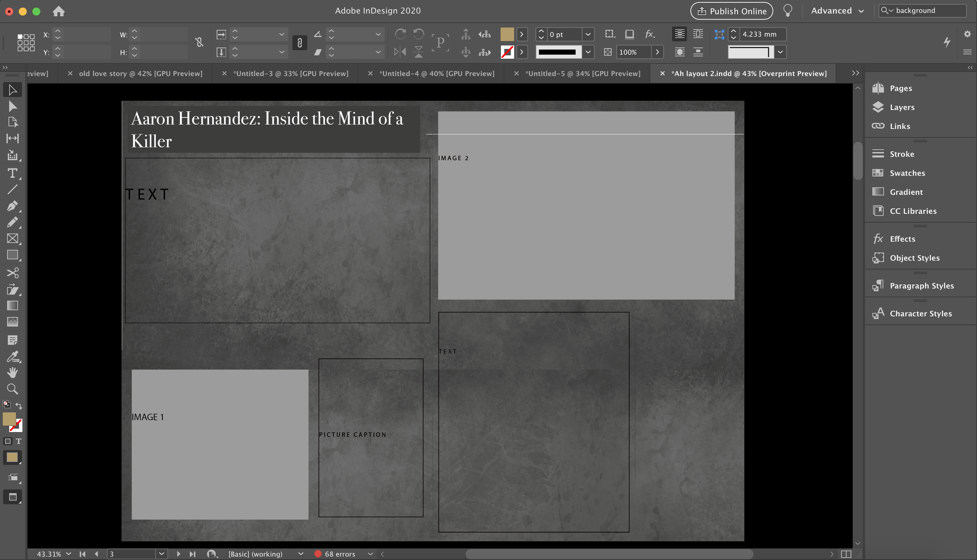Switch to Untitled-4 tab
Viewport: 977px width, 560px height.
(437, 73)
